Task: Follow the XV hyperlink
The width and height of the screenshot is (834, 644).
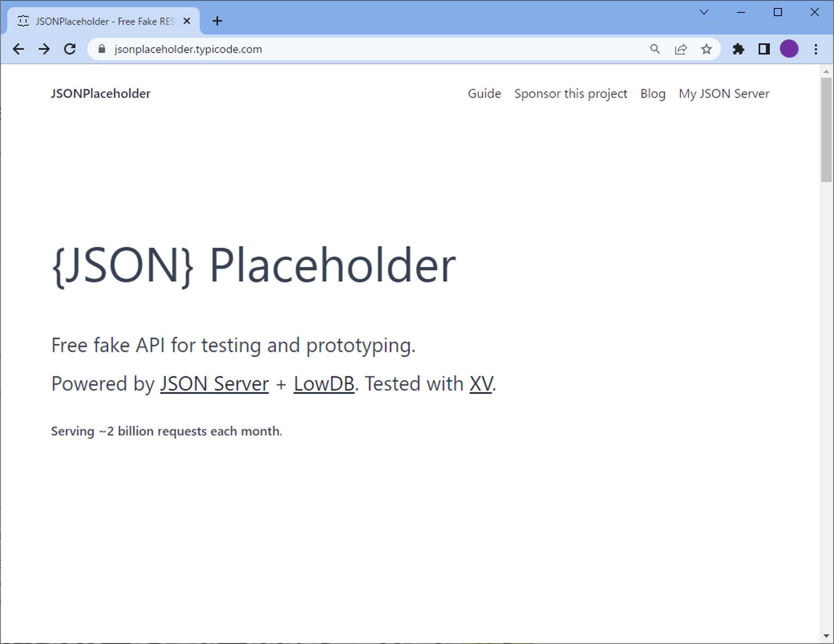Action: pos(481,384)
